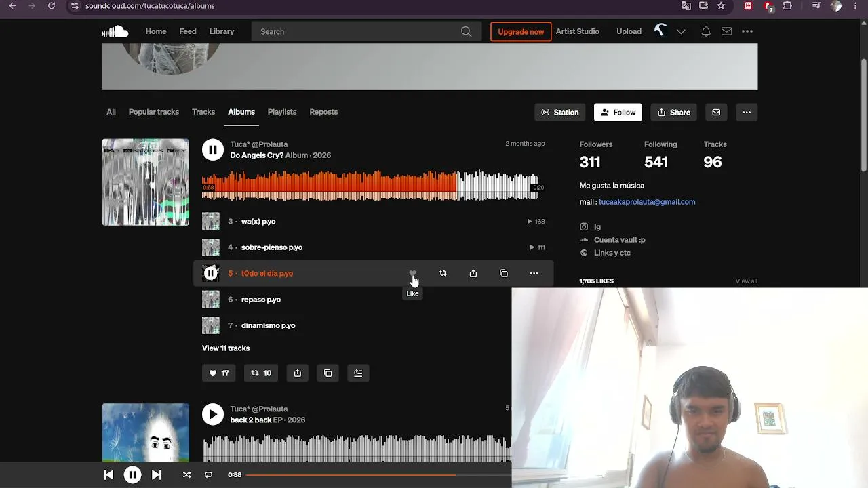
Task: Open the browser profile avatar menu
Action: pos(836,6)
